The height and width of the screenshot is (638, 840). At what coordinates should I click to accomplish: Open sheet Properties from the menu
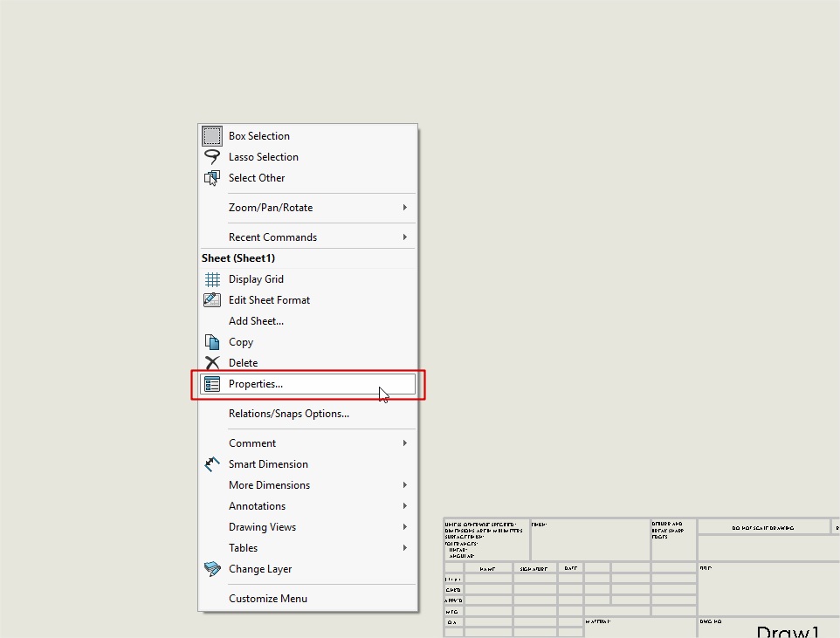256,384
